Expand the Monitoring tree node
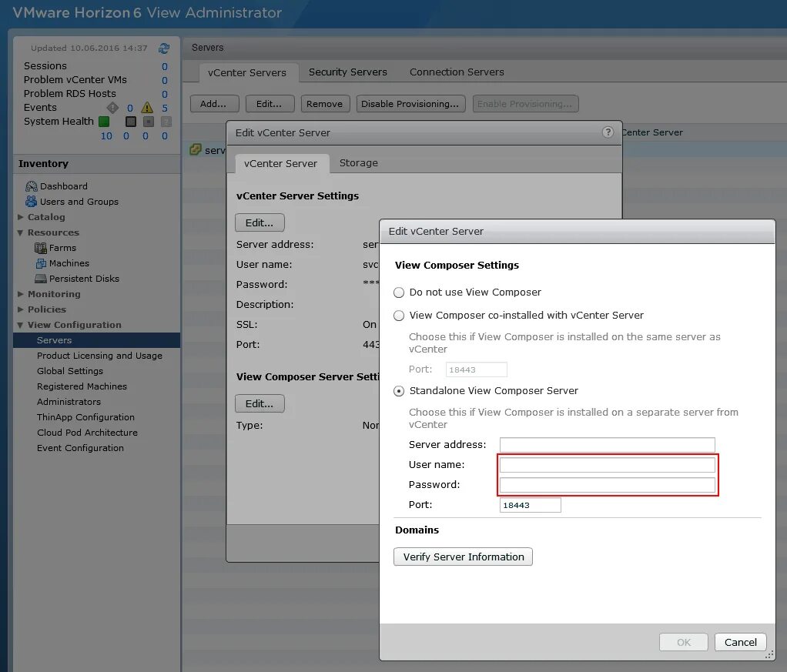 pyautogui.click(x=21, y=294)
